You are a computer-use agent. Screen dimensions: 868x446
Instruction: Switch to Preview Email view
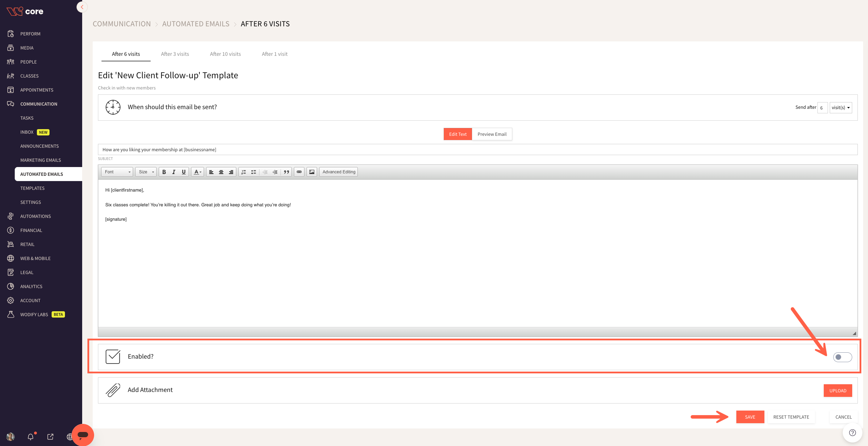492,134
